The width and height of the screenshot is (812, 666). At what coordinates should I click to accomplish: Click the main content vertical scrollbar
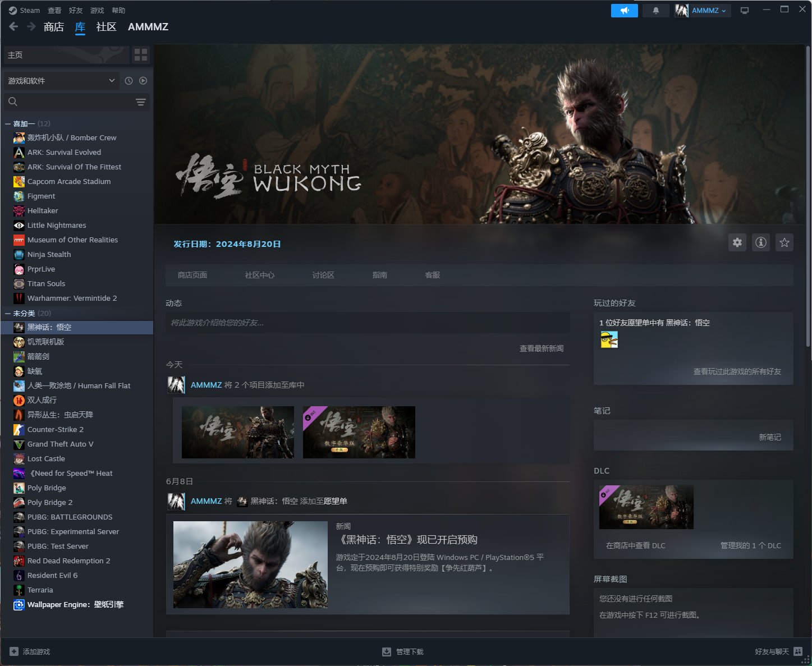point(808,196)
